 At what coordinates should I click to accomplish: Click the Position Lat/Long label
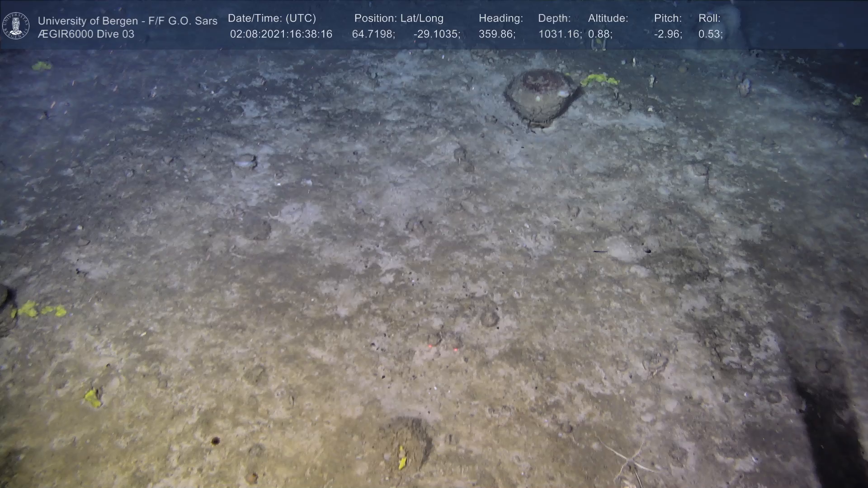pyautogui.click(x=398, y=19)
